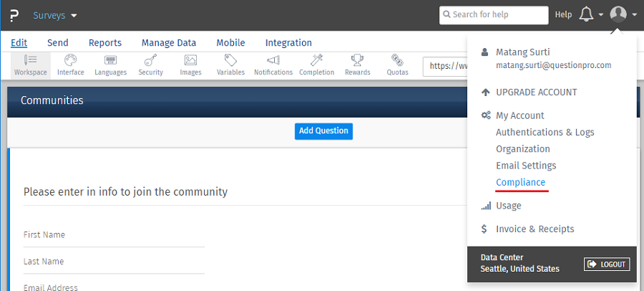Select Upgrade Account menu entry

click(536, 92)
